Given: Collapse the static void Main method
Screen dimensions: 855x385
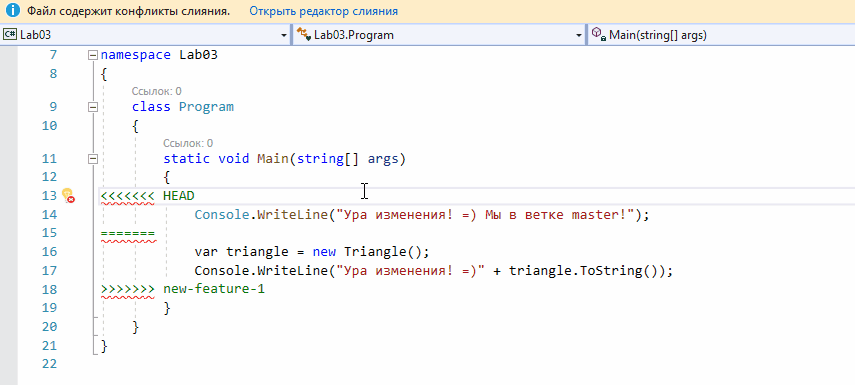Looking at the screenshot, I should (x=93, y=159).
